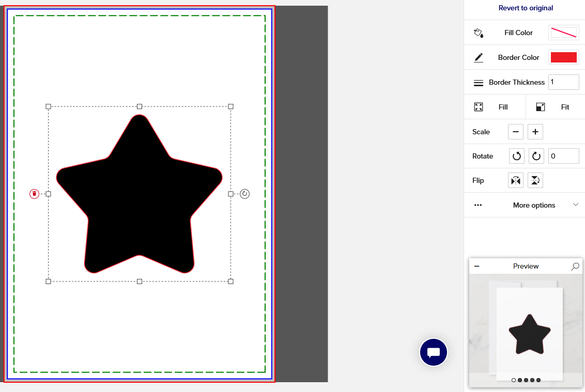
Task: Select the third preview carousel dot
Action: pos(526,380)
